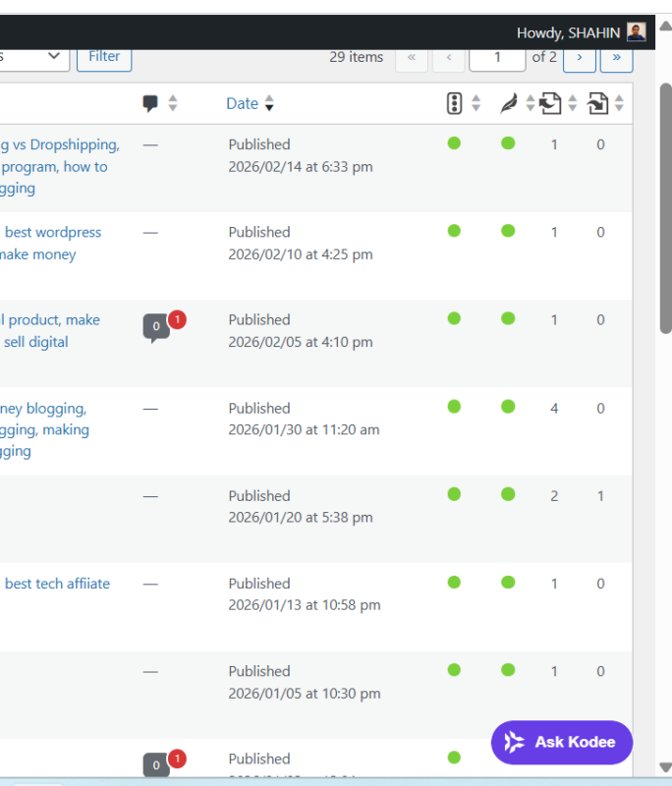Click the Comments column speech bubble icon
The height and width of the screenshot is (786, 672).
pyautogui.click(x=150, y=103)
